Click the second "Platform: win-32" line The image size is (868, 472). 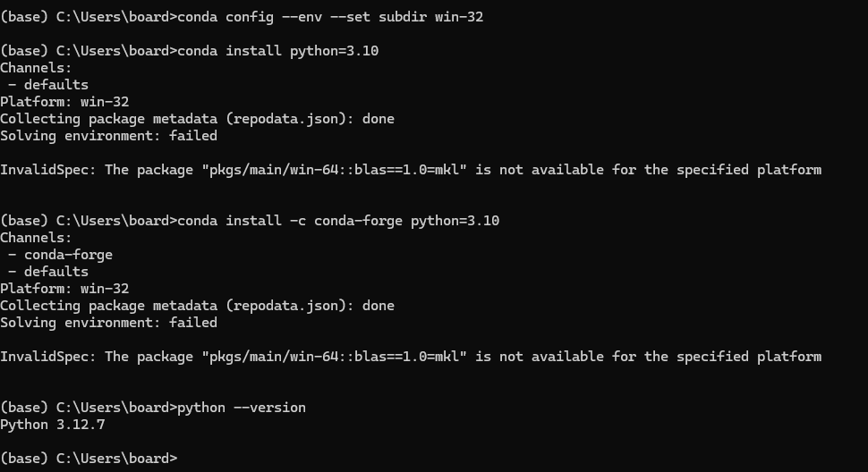click(64, 289)
